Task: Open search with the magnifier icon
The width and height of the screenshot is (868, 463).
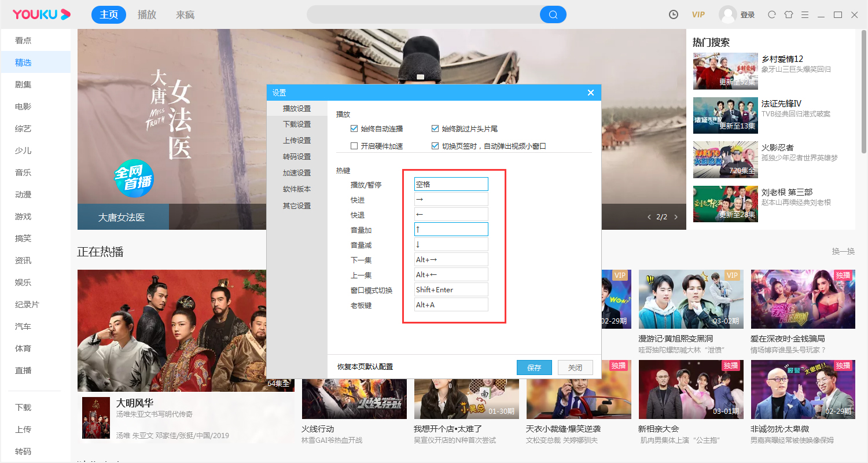Action: (x=553, y=14)
